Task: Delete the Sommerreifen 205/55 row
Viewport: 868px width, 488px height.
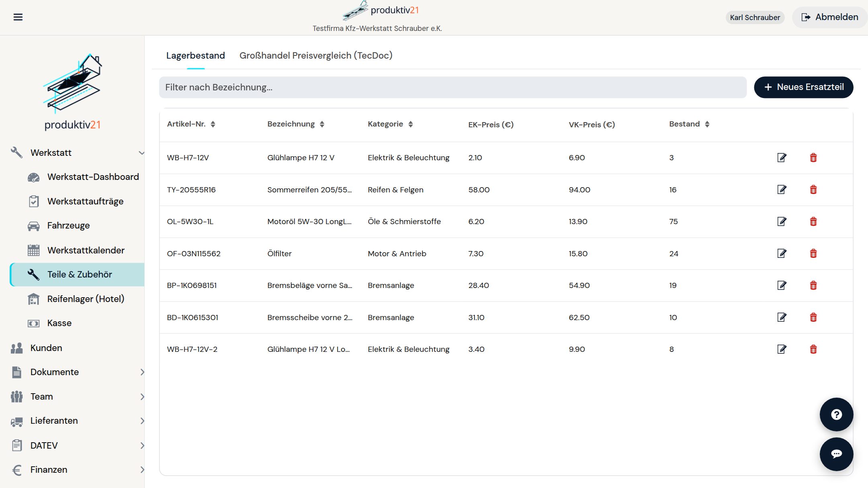Action: [813, 190]
